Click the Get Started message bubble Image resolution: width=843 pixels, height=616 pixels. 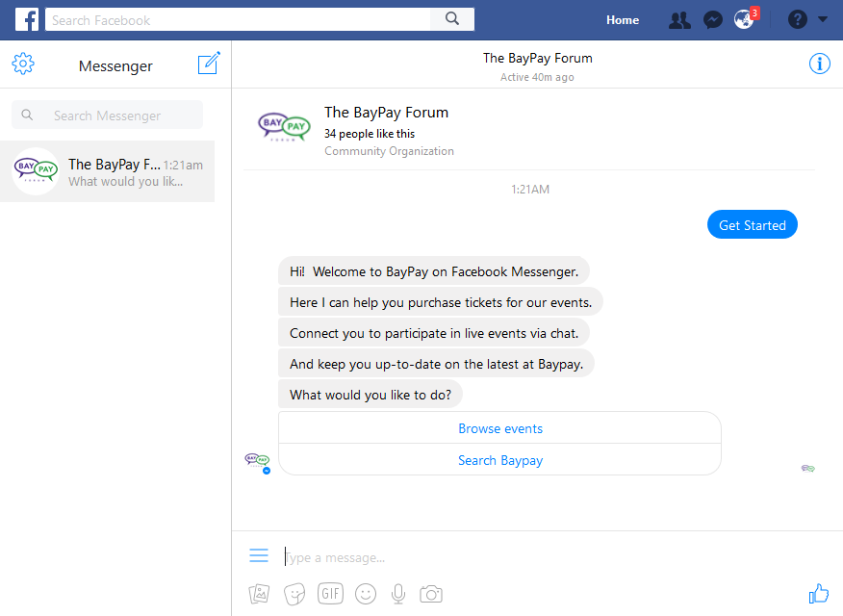753,224
